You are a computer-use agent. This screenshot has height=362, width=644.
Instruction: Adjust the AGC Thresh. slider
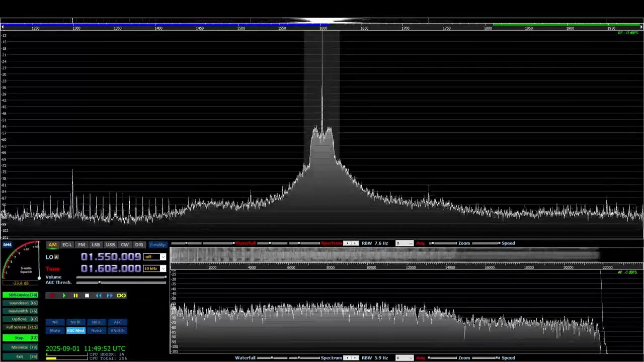[121, 283]
